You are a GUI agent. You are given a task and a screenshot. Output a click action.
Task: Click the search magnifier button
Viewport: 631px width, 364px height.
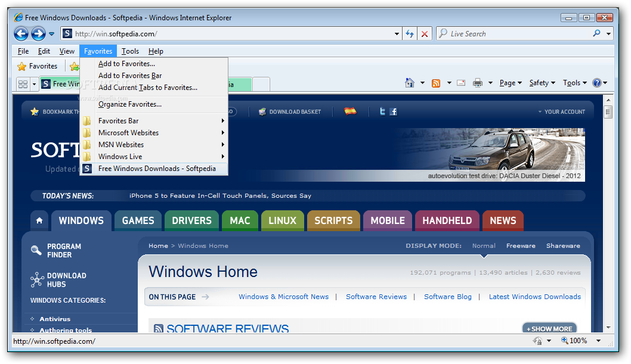pyautogui.click(x=597, y=33)
